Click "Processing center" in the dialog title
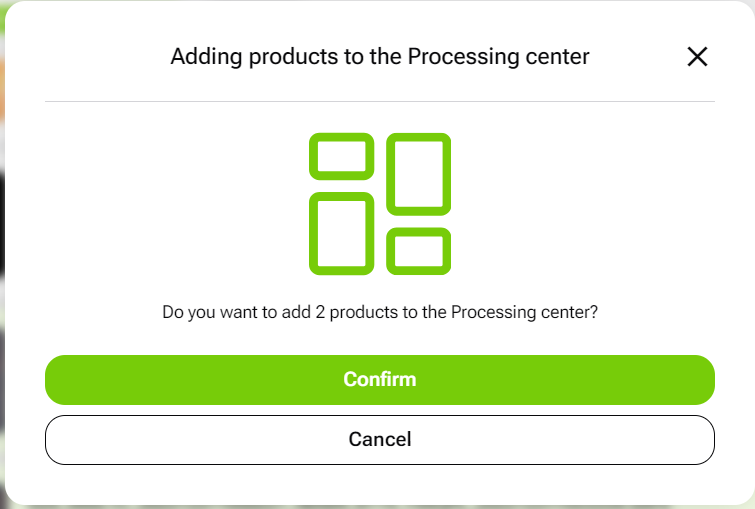755x509 pixels. coord(499,57)
